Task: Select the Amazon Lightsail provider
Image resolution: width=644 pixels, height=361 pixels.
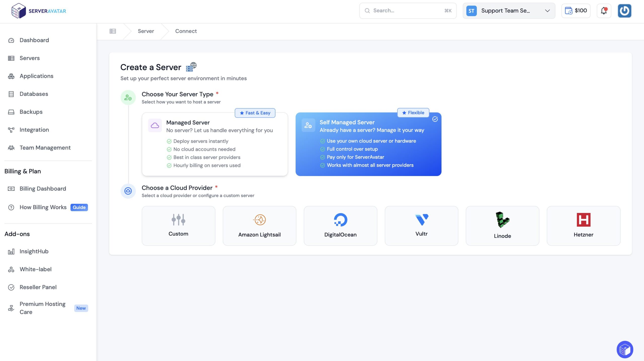Action: tap(259, 226)
